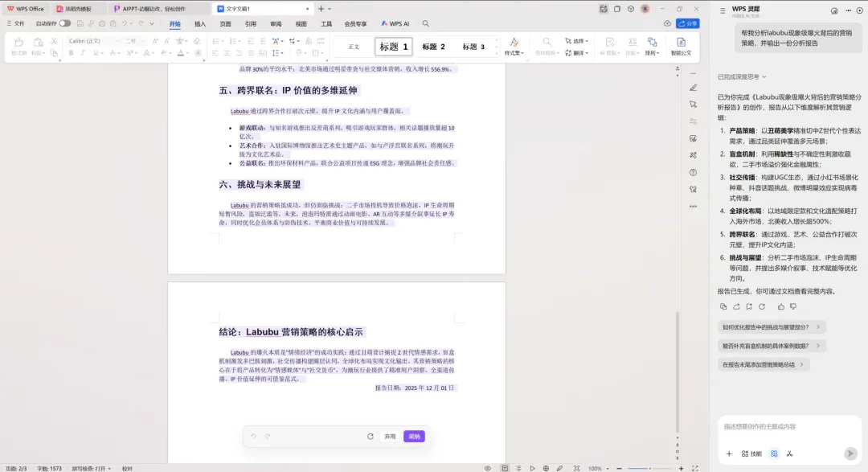
Task: Click the Underline formatting icon
Action: pyautogui.click(x=95, y=53)
